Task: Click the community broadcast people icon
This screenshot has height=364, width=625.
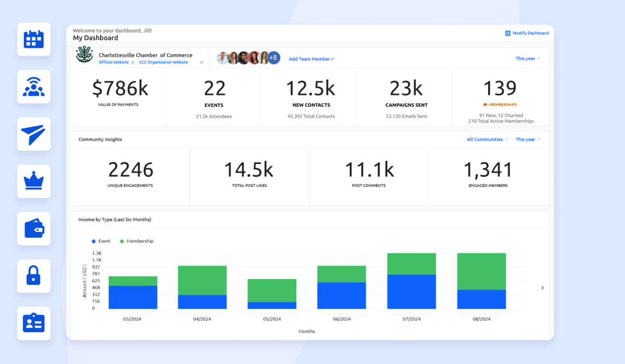Action: pyautogui.click(x=34, y=87)
